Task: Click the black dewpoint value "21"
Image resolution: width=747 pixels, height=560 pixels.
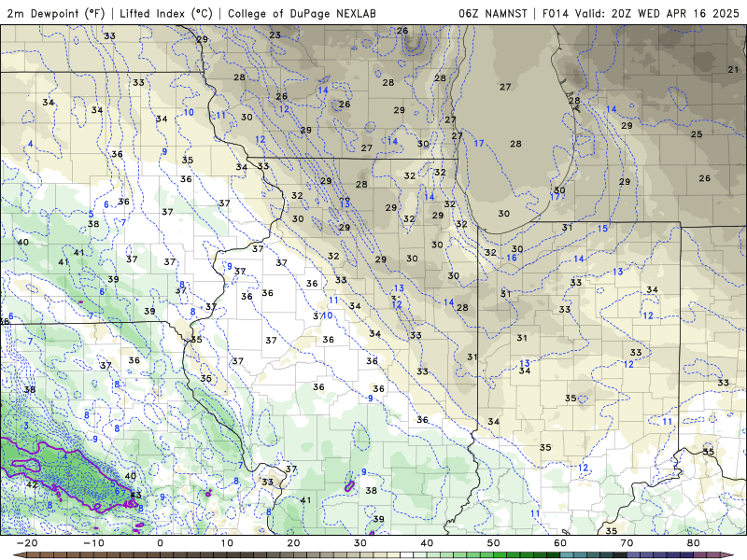Action: point(733,69)
